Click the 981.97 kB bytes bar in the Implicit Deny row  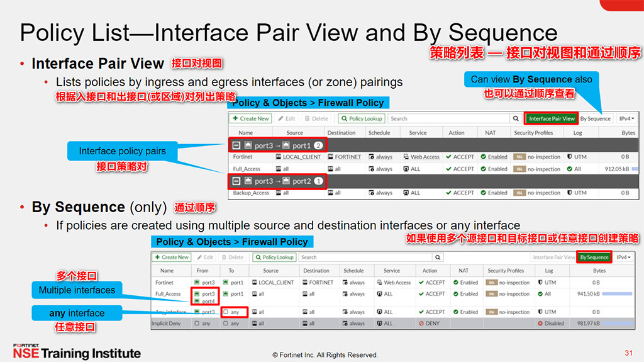617,324
